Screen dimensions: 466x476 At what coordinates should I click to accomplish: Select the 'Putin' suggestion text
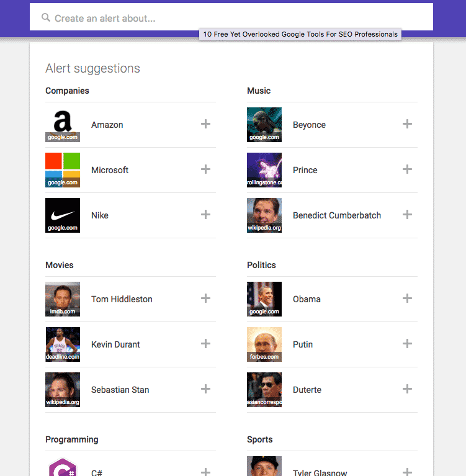point(303,344)
